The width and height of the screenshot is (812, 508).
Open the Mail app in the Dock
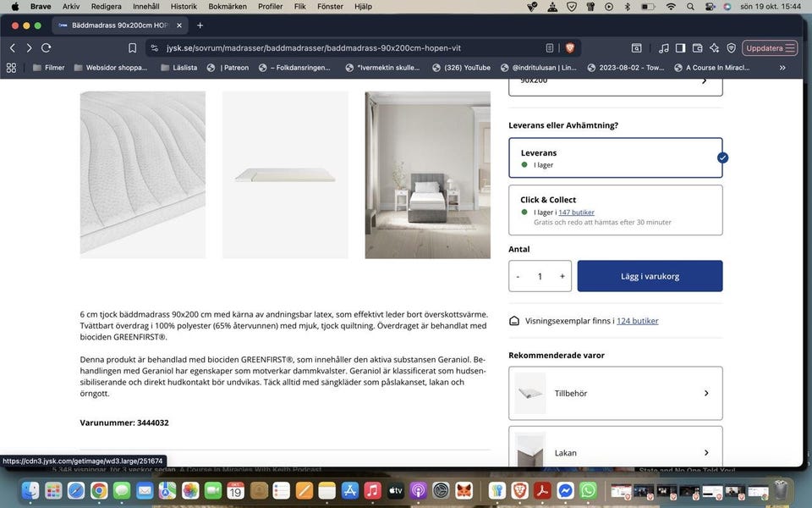[x=145, y=490]
